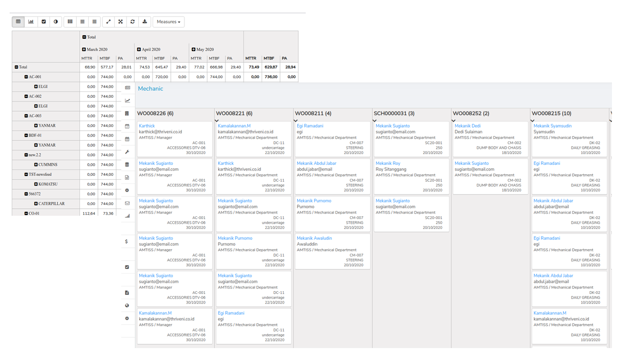638x364 pixels.
Task: Open the envelope icon in sidebar
Action: pyautogui.click(x=127, y=204)
